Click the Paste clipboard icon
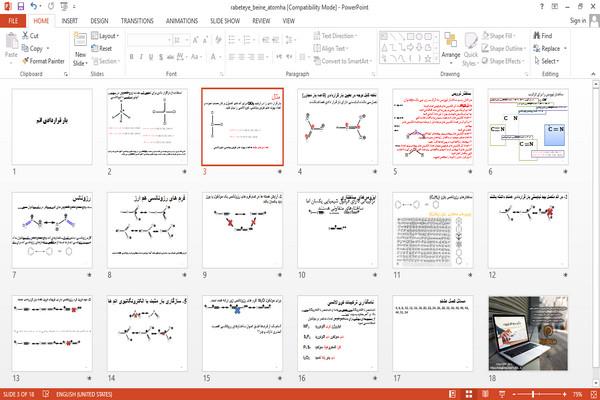This screenshot has height=400, width=600. point(11,41)
